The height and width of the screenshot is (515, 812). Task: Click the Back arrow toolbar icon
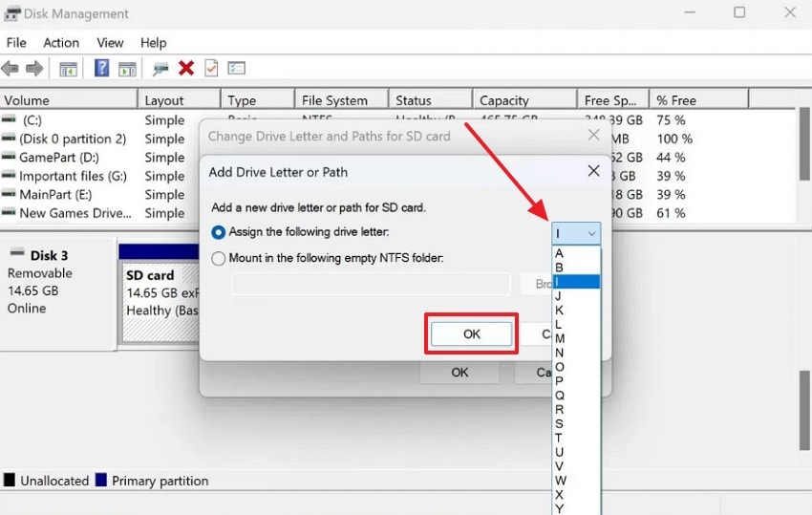10,68
